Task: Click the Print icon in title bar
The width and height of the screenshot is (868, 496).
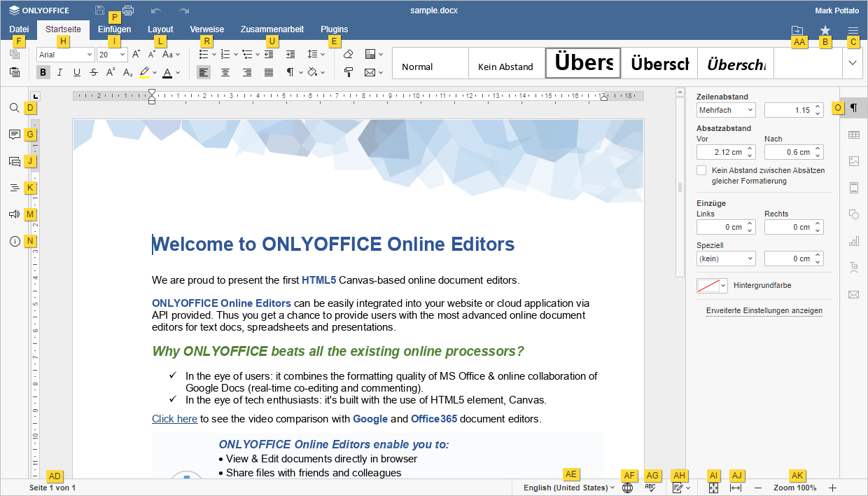Action: [x=128, y=11]
